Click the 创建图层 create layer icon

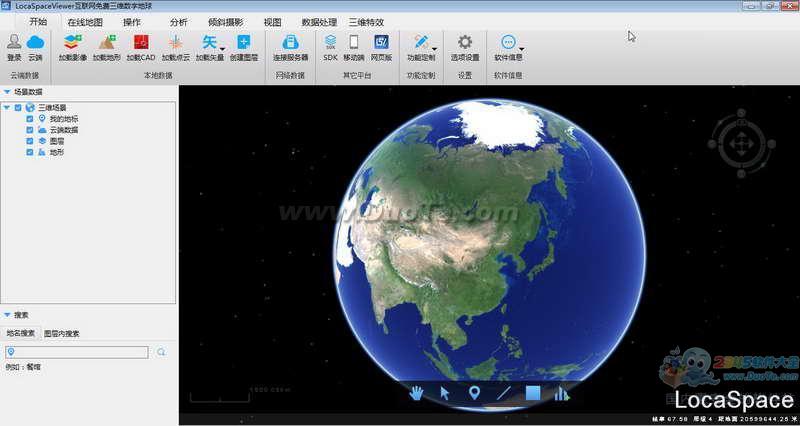tap(244, 42)
